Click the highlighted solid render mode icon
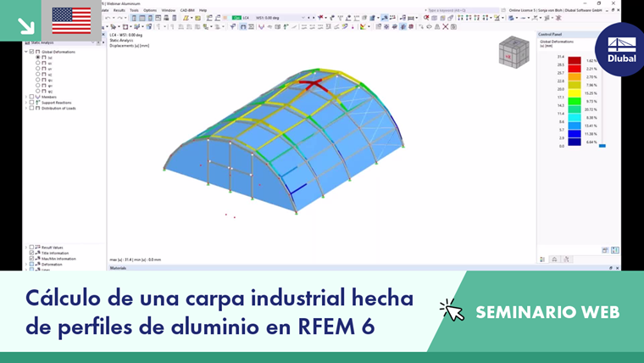 point(403,27)
